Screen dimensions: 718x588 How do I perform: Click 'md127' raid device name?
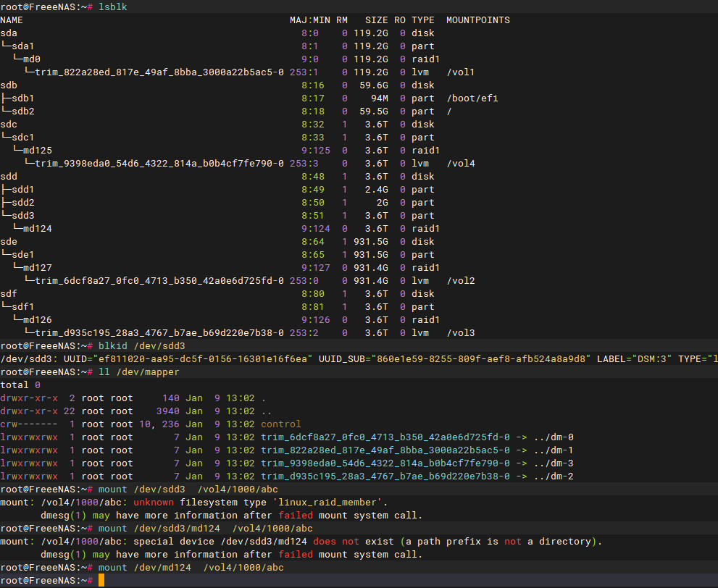click(x=38, y=268)
